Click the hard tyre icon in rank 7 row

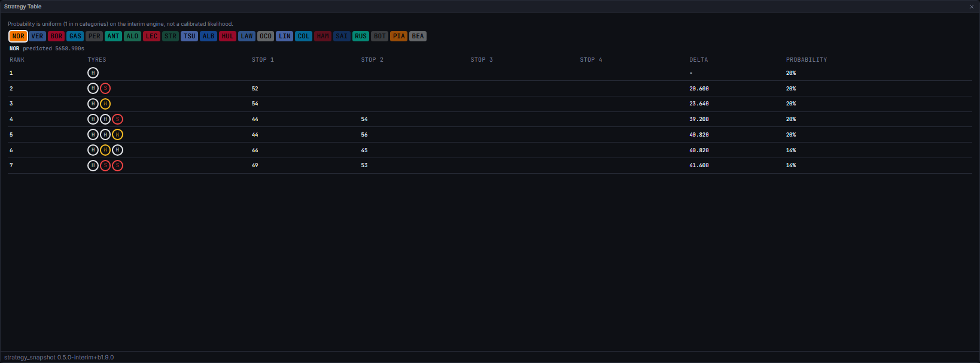click(x=93, y=165)
